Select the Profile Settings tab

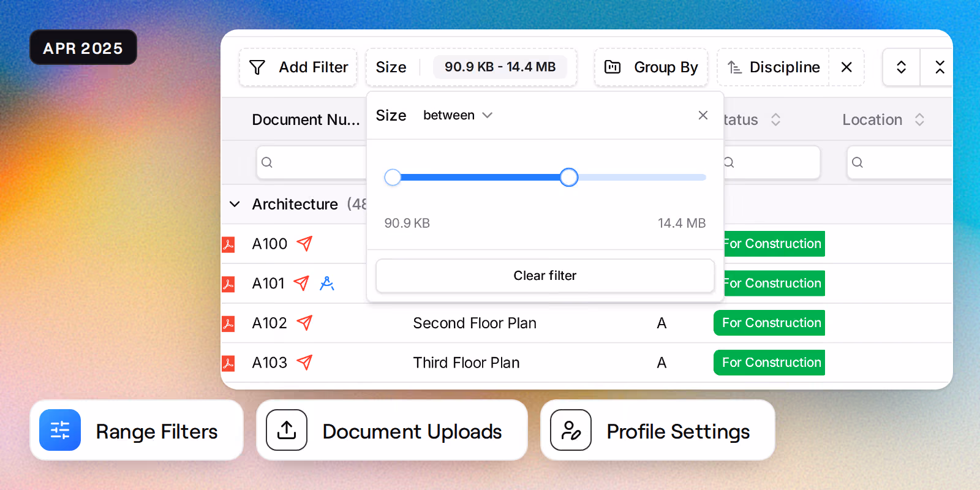(658, 430)
